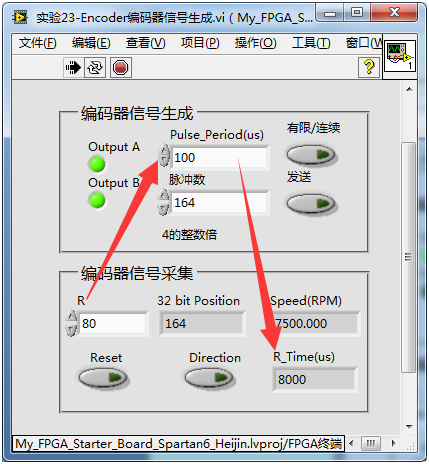Toggle the 有限/连续 switch button
Viewport: 429px width, 464px height.
click(x=312, y=155)
